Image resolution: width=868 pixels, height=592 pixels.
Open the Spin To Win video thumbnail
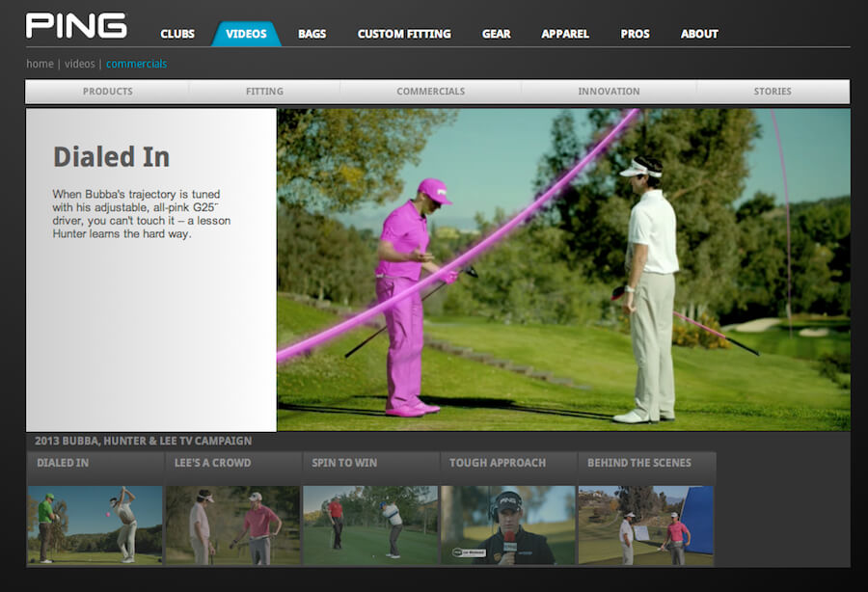[370, 525]
